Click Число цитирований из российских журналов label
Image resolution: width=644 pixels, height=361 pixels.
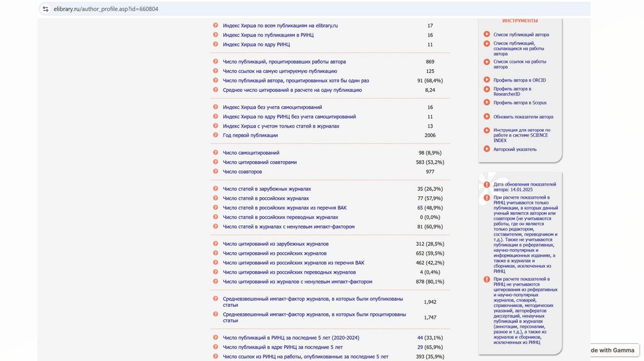pyautogui.click(x=275, y=253)
